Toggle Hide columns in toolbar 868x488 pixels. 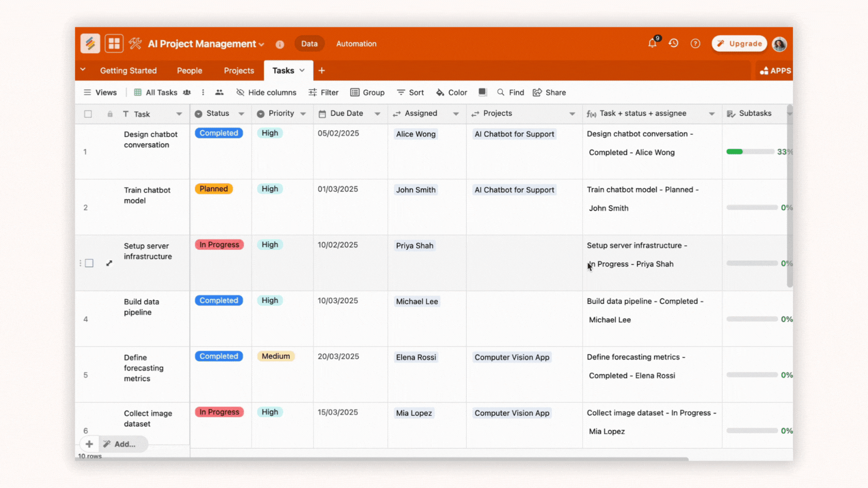click(x=266, y=92)
